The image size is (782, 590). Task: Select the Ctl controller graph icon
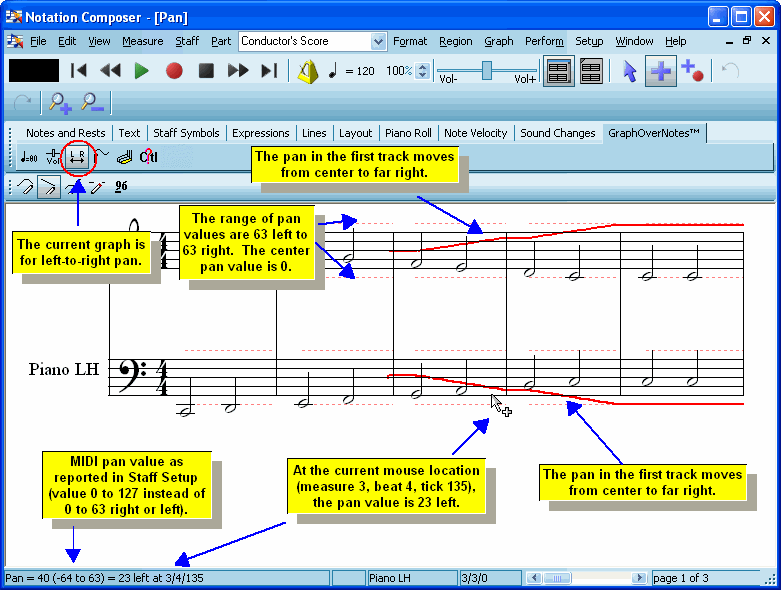coord(148,156)
